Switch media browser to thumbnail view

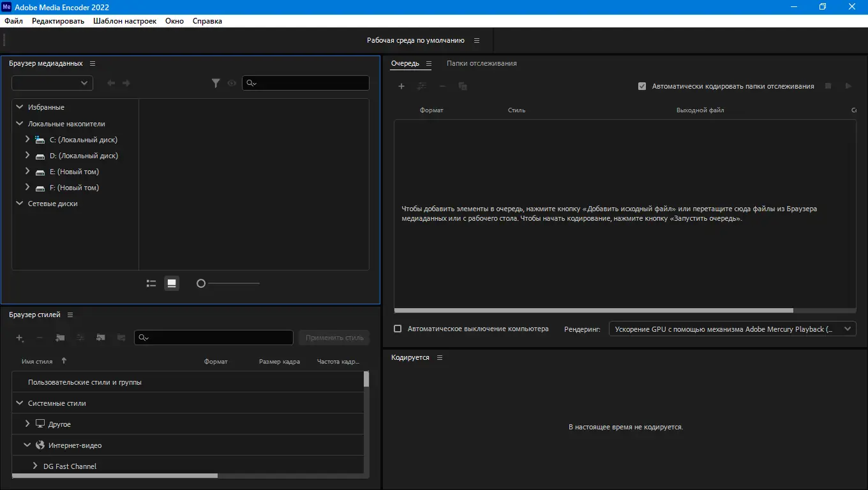click(x=172, y=283)
